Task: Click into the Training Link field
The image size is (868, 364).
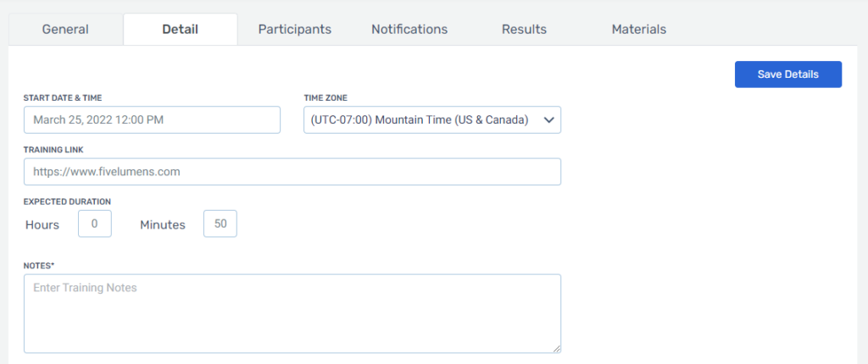Action: (x=292, y=172)
